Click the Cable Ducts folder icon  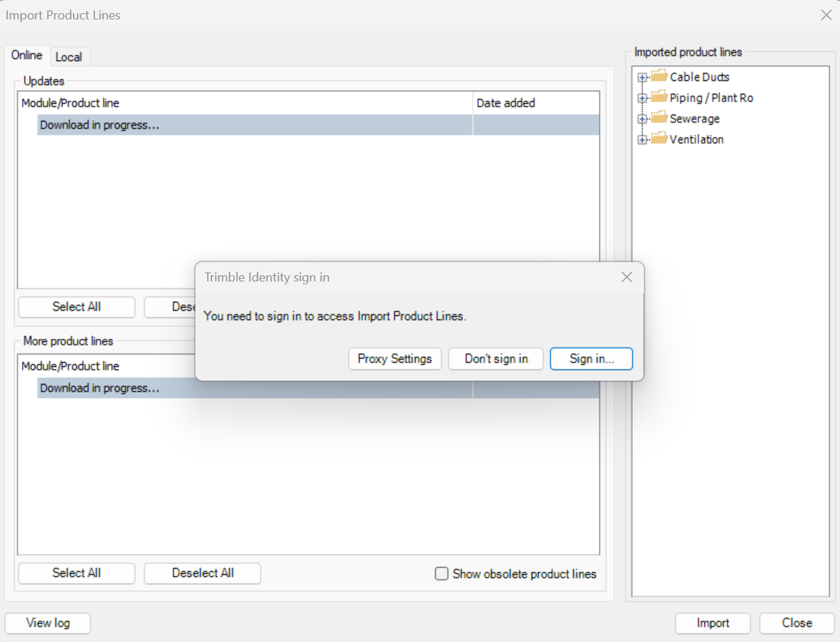tap(658, 76)
